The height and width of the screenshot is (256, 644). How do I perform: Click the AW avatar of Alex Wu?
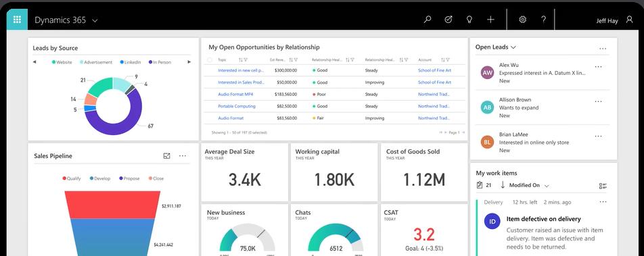tap(487, 73)
